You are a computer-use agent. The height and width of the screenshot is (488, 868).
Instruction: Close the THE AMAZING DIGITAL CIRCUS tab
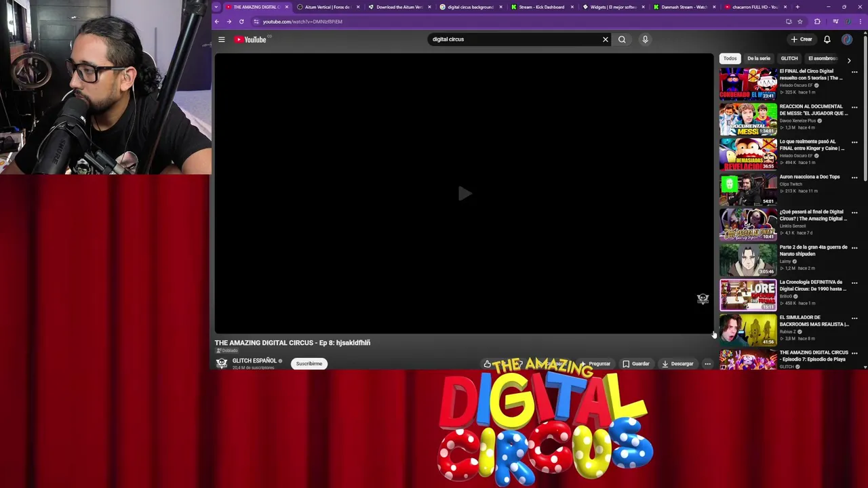pyautogui.click(x=287, y=7)
